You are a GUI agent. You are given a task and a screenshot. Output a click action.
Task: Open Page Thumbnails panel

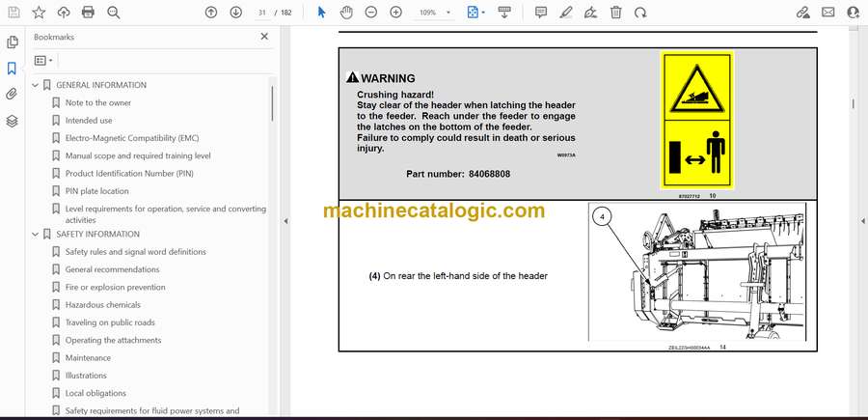point(12,42)
